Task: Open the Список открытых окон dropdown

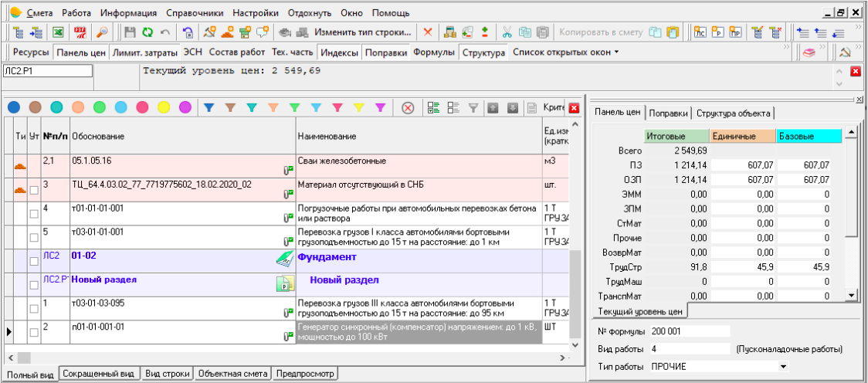Action: click(x=565, y=53)
